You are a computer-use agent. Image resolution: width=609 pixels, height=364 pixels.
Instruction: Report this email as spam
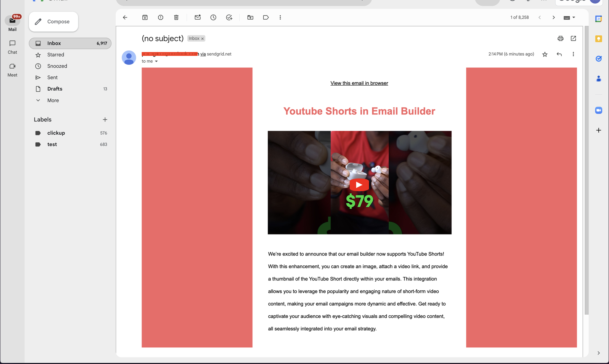pos(161,18)
